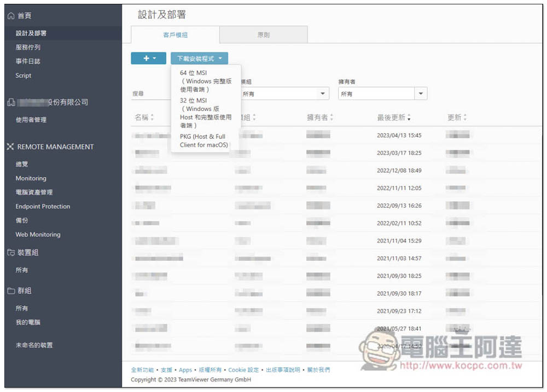Switch to the 原則 tab
The width and height of the screenshot is (547, 392).
tap(263, 35)
